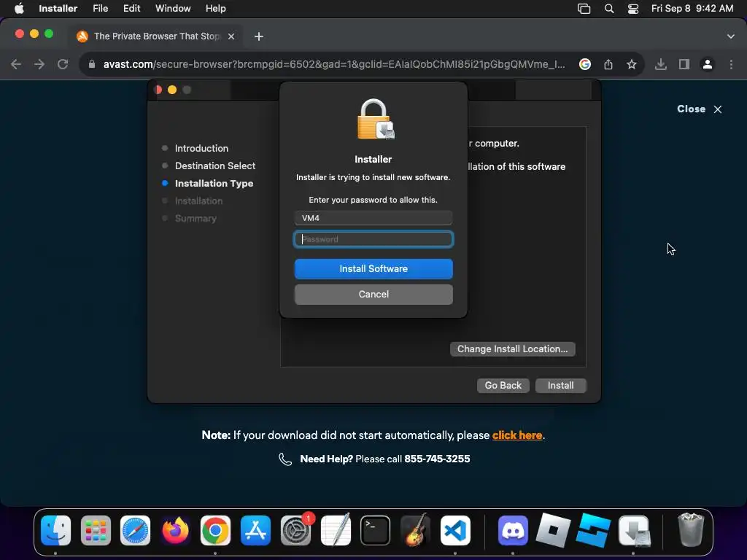Image resolution: width=747 pixels, height=560 pixels.
Task: Open GarageBand from the dock
Action: [x=415, y=530]
